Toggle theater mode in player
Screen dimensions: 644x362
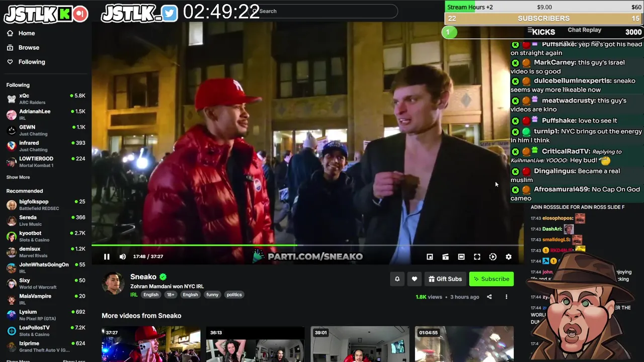(x=461, y=257)
